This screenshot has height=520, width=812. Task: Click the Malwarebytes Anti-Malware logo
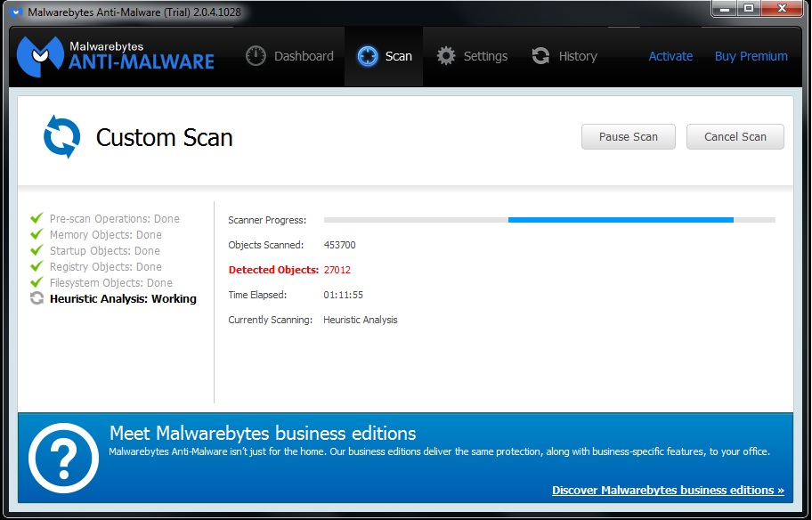116,56
